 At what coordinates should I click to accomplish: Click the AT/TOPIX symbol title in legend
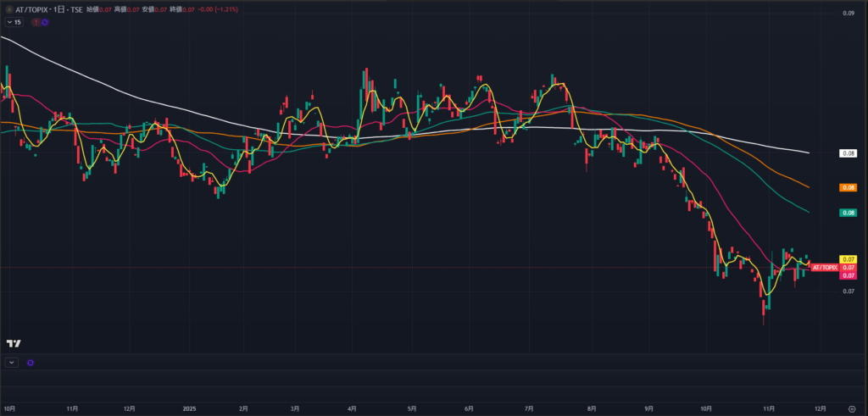pos(42,8)
